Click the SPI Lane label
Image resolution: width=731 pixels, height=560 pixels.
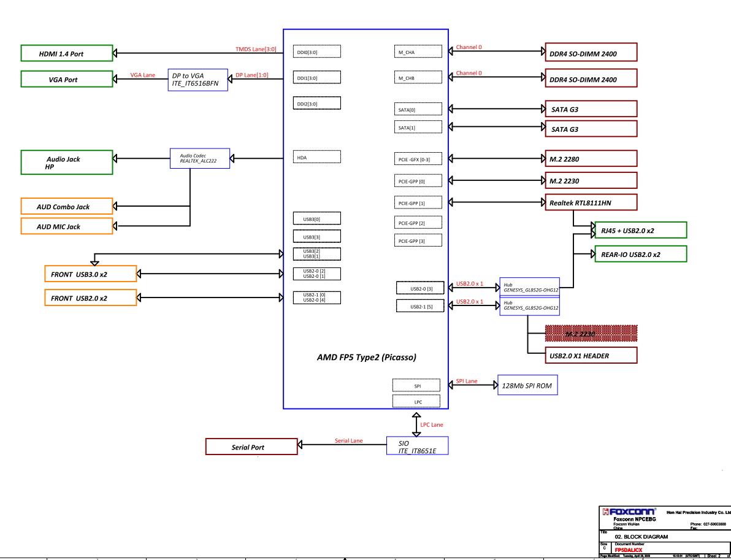[x=467, y=381]
